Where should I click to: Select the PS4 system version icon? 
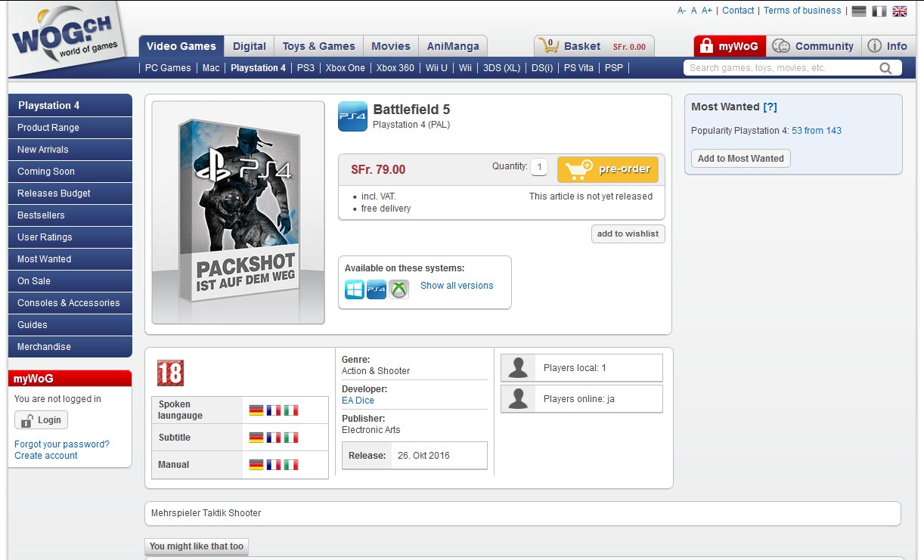tap(377, 289)
